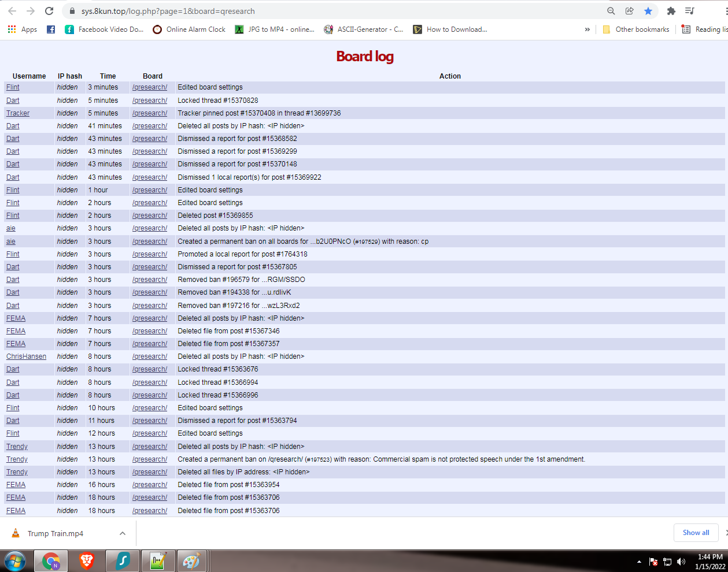Image resolution: width=728 pixels, height=572 pixels.
Task: Open the Apps shortcut in bookmarks bar
Action: (x=23, y=29)
